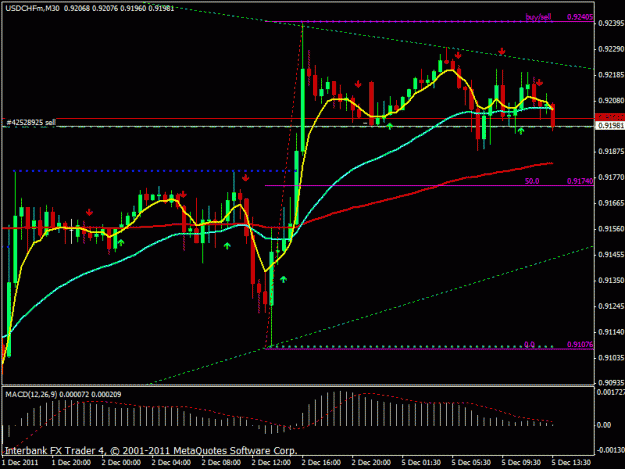The height and width of the screenshot is (469, 625).
Task: Click the MACD scale value -0.00130
Action: click(611, 450)
